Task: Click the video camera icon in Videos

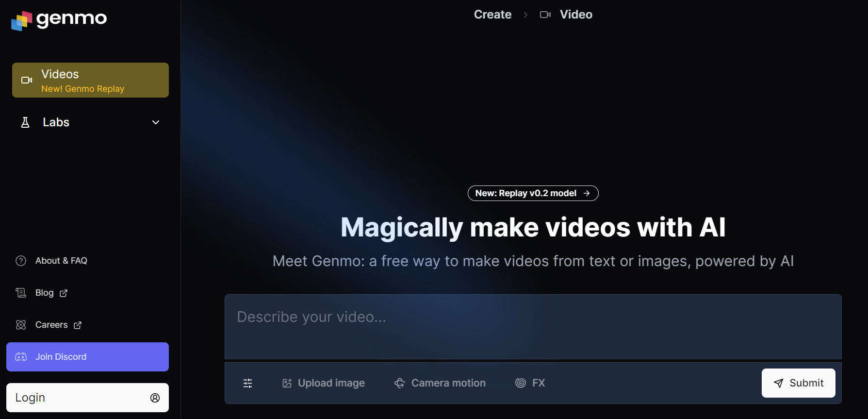Action: coord(27,80)
